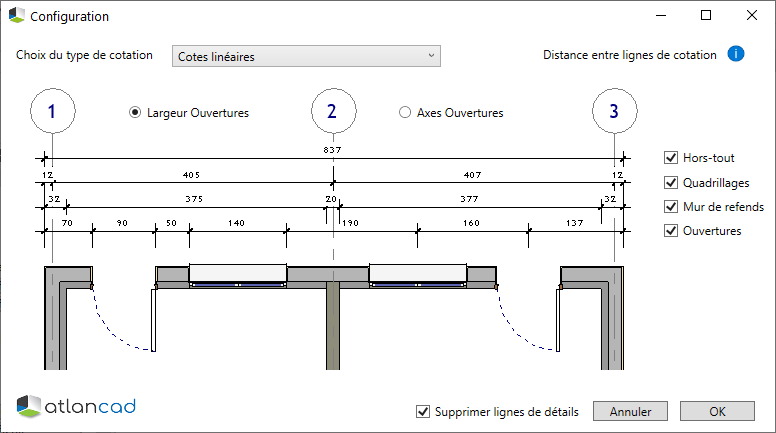Click grid bubble number 3
This screenshot has width=776, height=433.
(x=615, y=111)
